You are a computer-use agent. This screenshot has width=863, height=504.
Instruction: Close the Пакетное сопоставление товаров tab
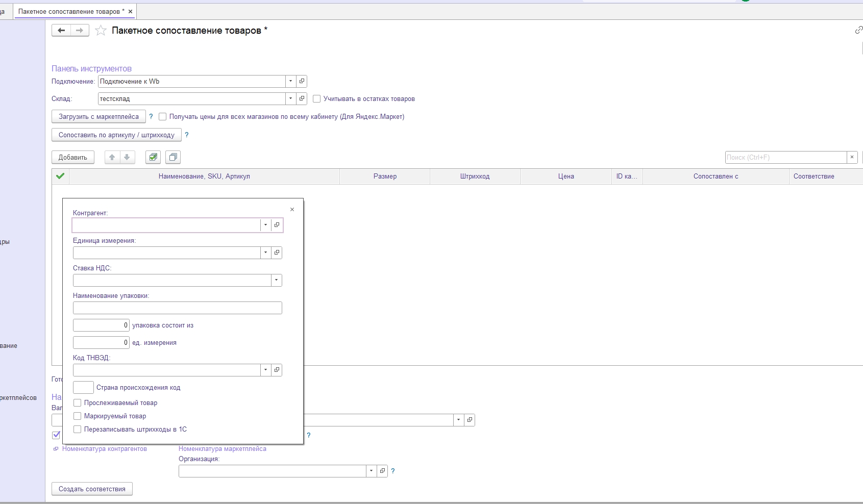pyautogui.click(x=131, y=11)
